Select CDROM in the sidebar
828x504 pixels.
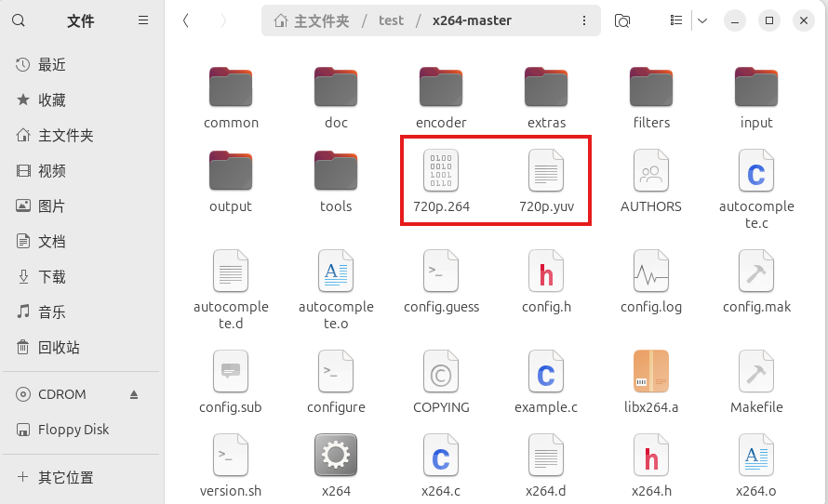[61, 394]
